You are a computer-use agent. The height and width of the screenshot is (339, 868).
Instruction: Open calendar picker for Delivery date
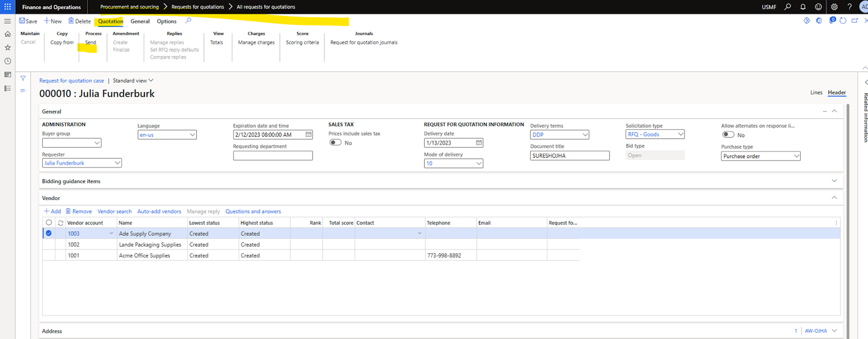coord(479,143)
